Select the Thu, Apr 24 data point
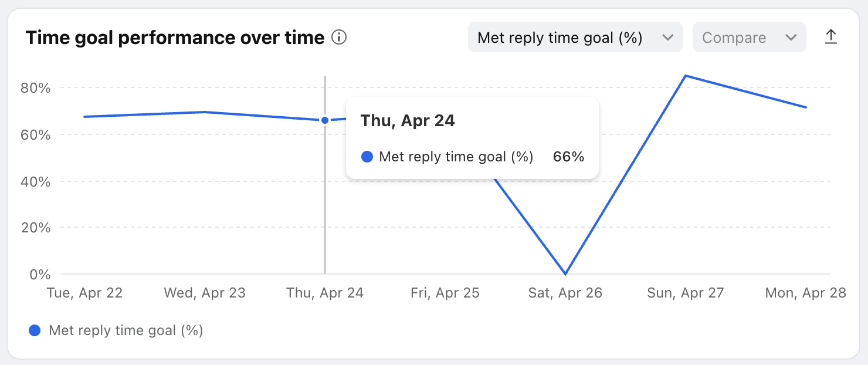Screen dimensions: 868x365 tap(325, 120)
